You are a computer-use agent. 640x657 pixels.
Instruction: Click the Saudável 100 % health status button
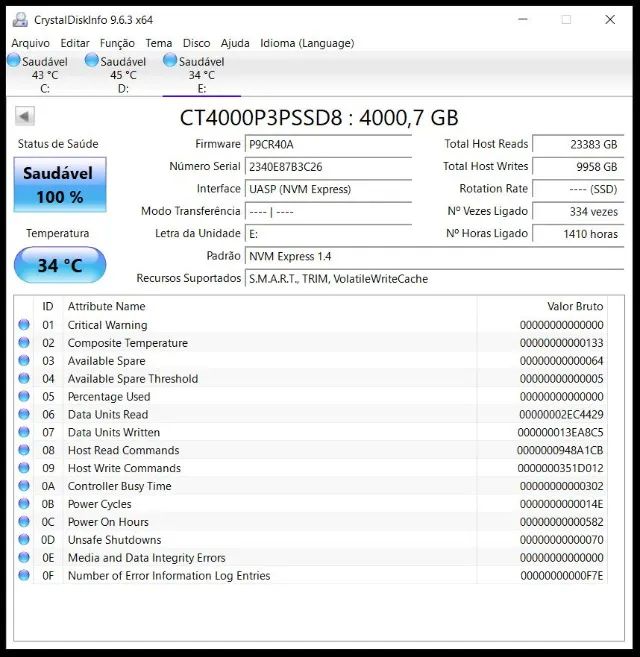[x=60, y=185]
